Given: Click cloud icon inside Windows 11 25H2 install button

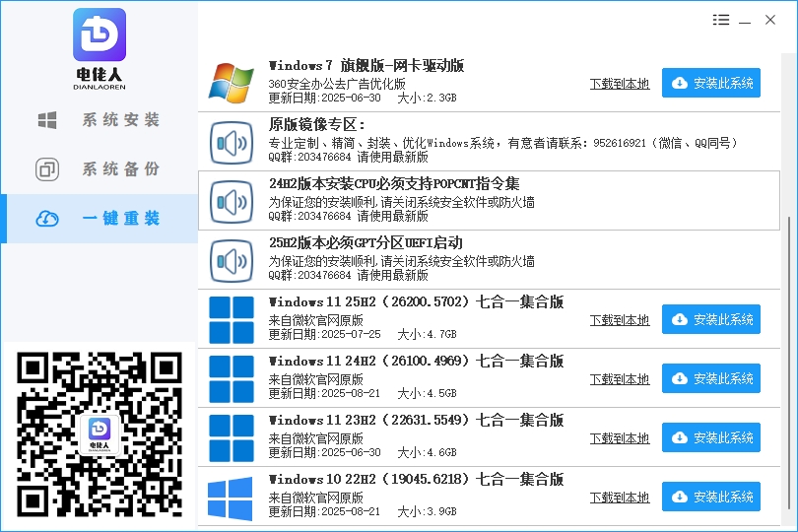Looking at the screenshot, I should [680, 319].
